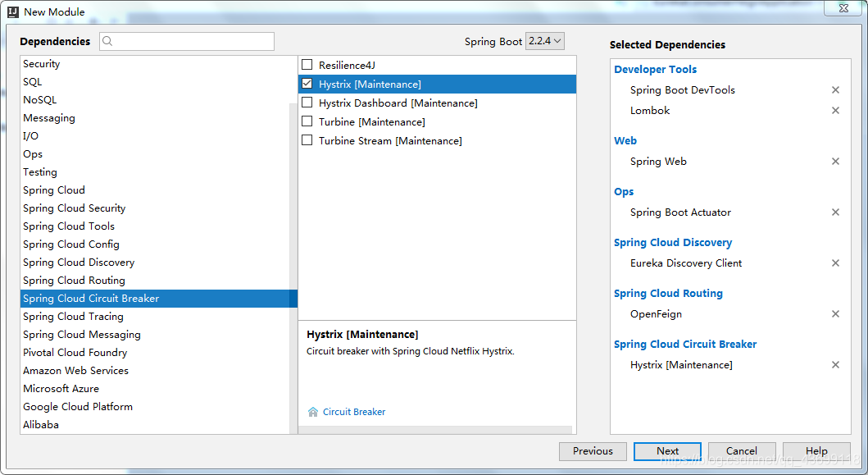Screen dimensions: 868x475
Task: Click the home icon beside Circuit Breaker link
Action: click(x=313, y=412)
